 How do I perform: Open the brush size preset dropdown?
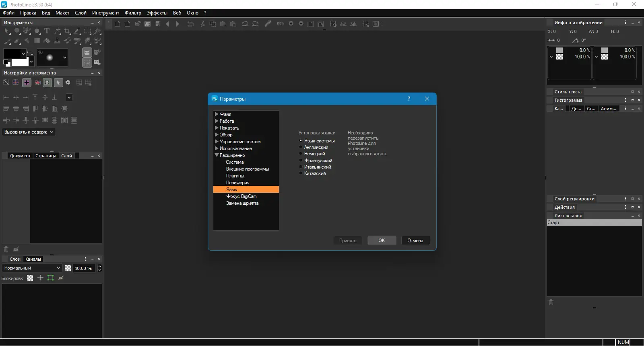(64, 58)
